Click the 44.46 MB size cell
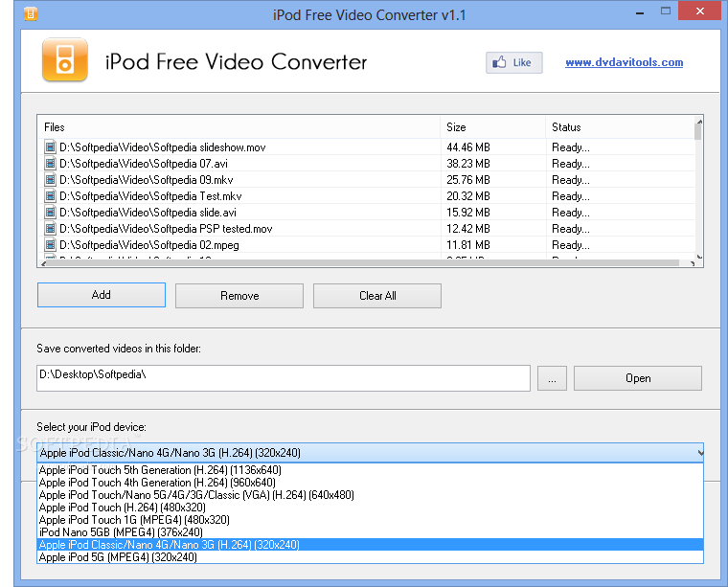728x587 pixels. tap(468, 147)
